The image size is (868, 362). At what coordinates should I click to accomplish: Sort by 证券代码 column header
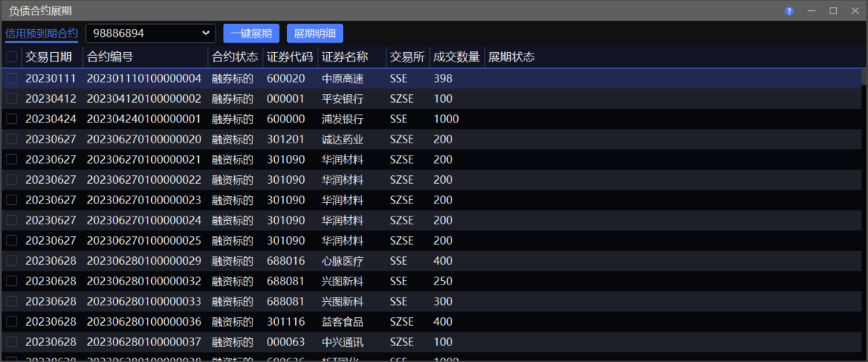[289, 57]
